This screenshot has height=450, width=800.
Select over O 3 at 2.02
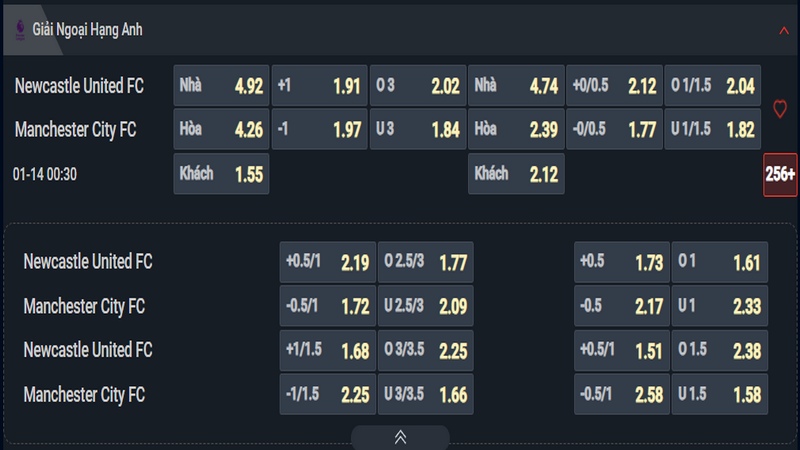coord(418,85)
